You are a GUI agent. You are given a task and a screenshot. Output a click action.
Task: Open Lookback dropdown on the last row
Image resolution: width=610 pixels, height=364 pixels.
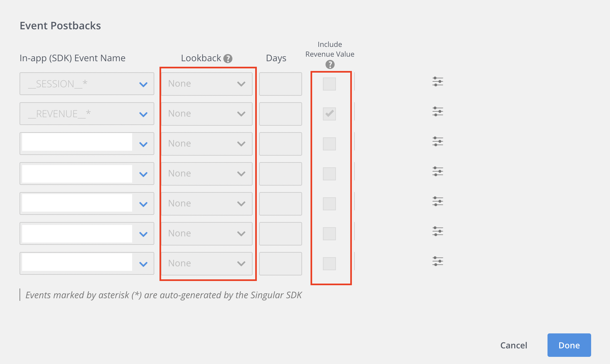(207, 263)
